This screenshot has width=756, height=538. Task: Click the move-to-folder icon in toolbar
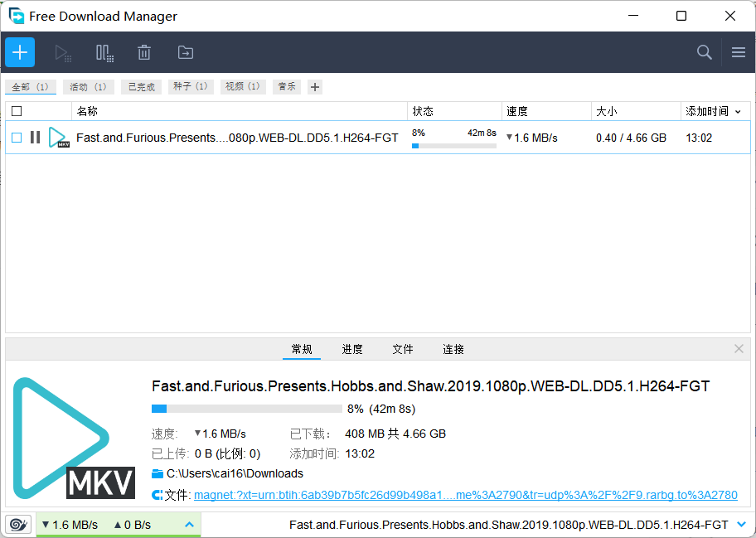click(186, 52)
